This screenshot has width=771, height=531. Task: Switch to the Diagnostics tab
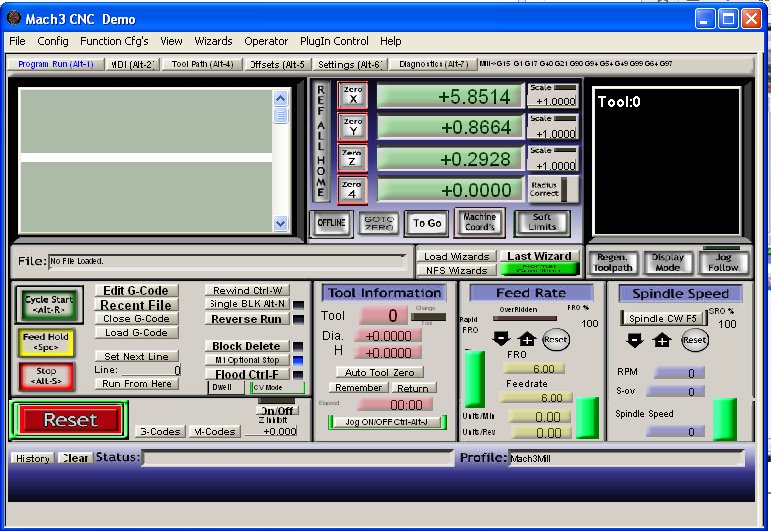[433, 64]
